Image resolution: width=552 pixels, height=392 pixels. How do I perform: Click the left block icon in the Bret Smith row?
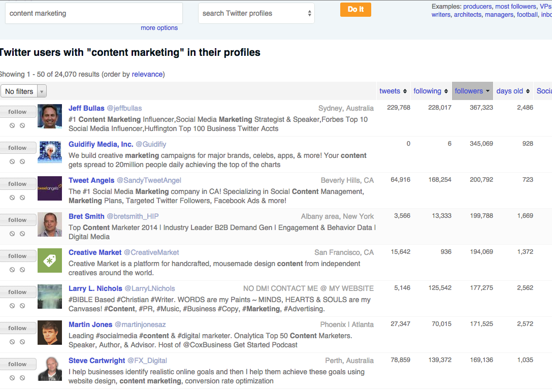pos(12,234)
